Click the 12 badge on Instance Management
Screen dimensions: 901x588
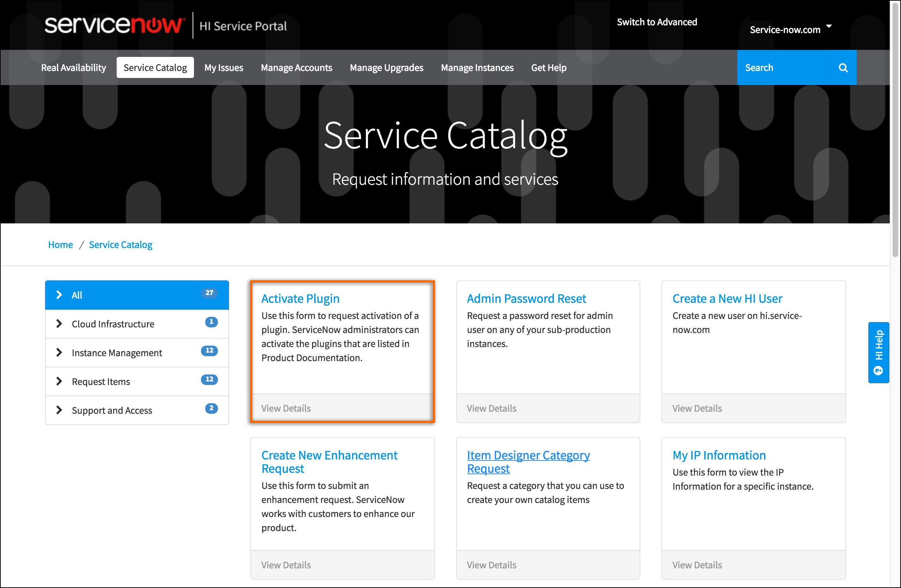point(209,351)
